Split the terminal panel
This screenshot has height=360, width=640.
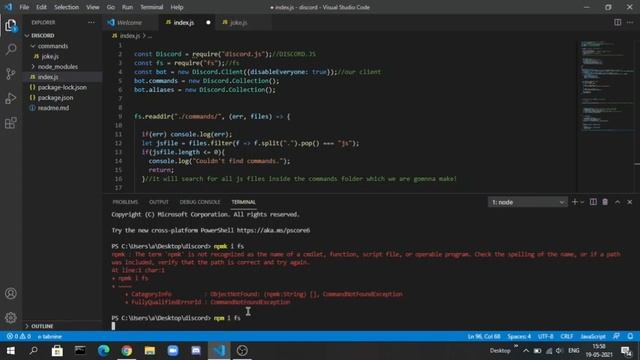(593, 202)
